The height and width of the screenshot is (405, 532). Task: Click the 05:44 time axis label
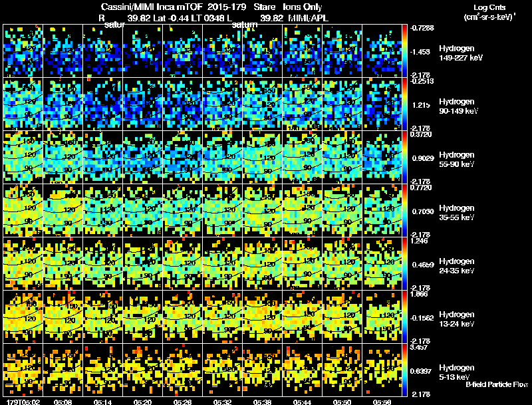[x=302, y=402]
